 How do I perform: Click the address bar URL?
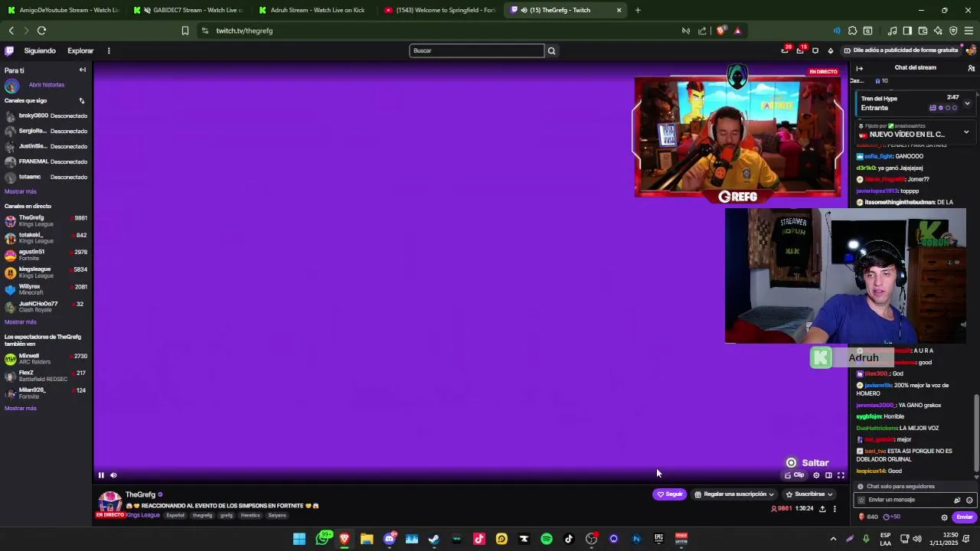click(x=244, y=31)
